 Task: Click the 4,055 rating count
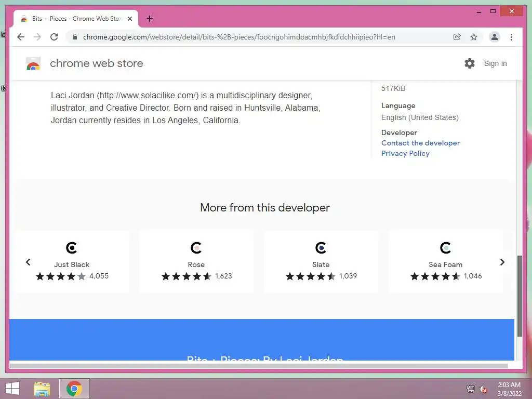click(x=99, y=276)
